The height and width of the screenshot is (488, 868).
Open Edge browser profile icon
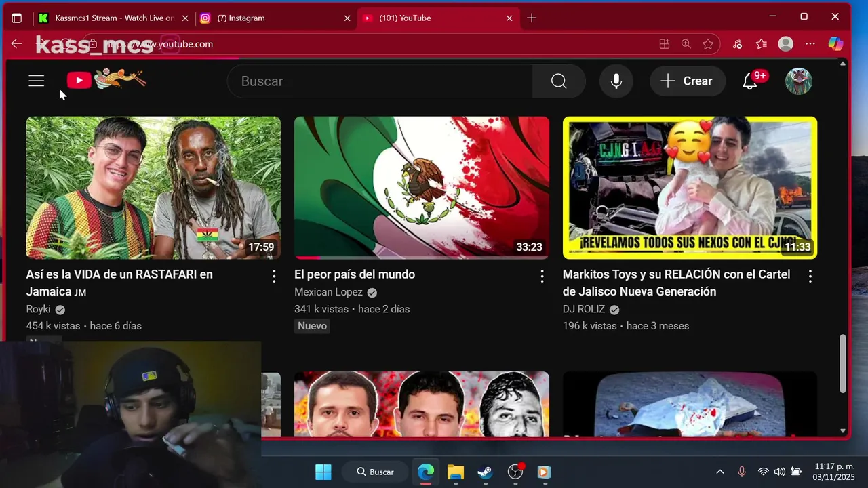[786, 44]
